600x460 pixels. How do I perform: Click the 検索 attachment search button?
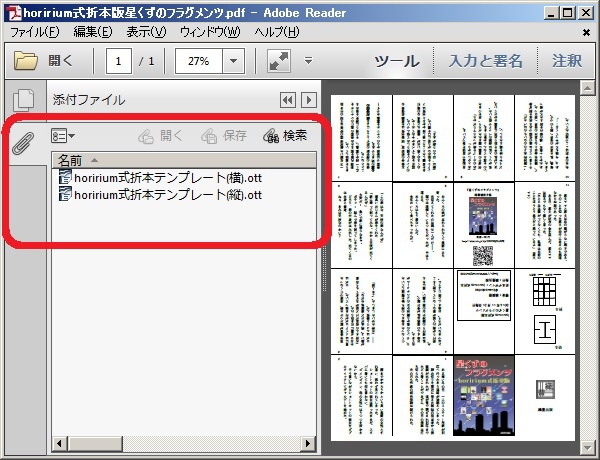pyautogui.click(x=285, y=136)
